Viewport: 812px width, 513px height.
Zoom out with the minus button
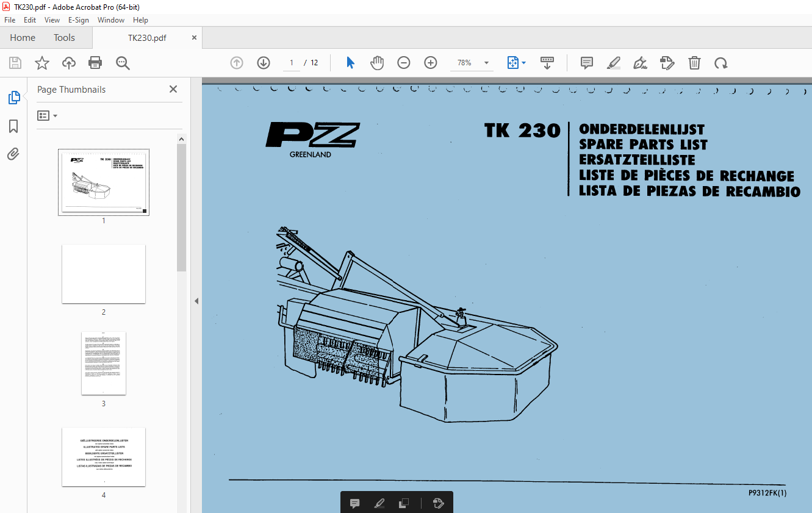click(x=404, y=63)
